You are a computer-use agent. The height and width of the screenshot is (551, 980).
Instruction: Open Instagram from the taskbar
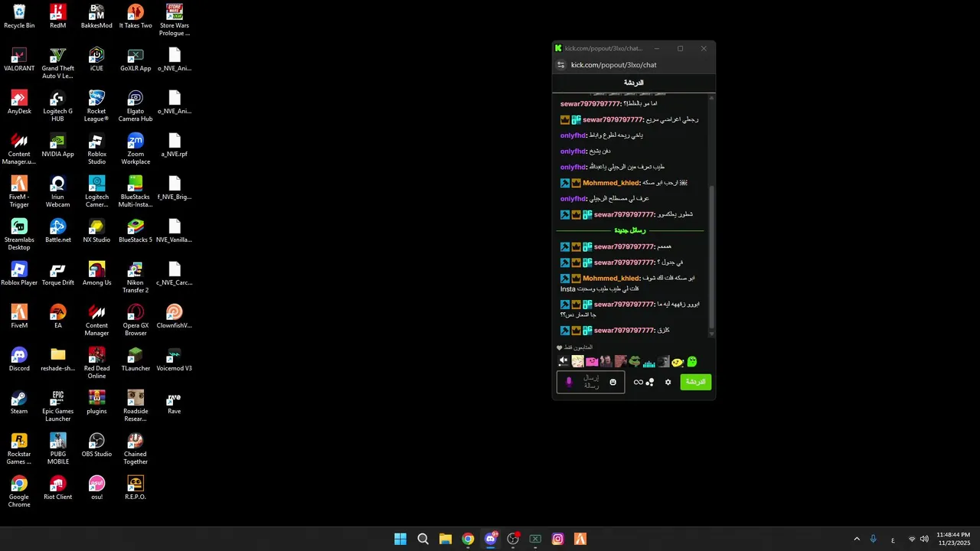[558, 539]
